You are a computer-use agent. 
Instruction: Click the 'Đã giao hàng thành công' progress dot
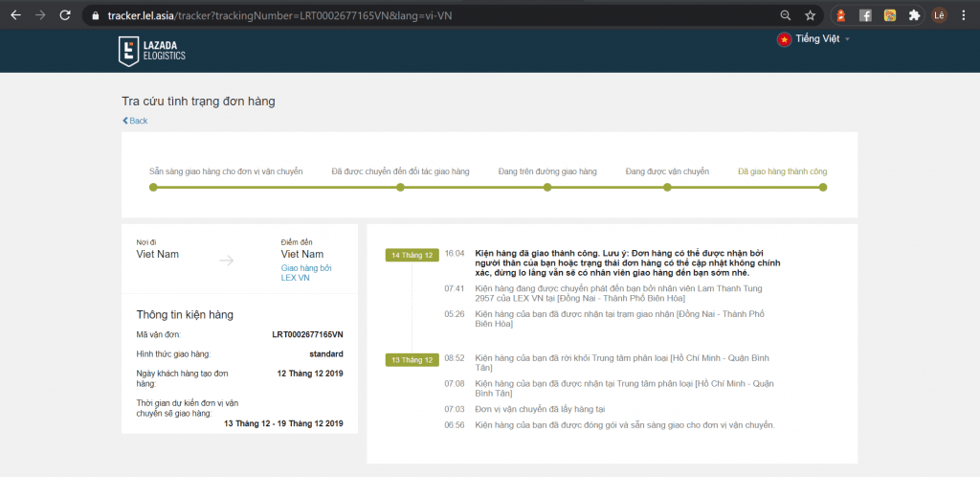[822, 187]
